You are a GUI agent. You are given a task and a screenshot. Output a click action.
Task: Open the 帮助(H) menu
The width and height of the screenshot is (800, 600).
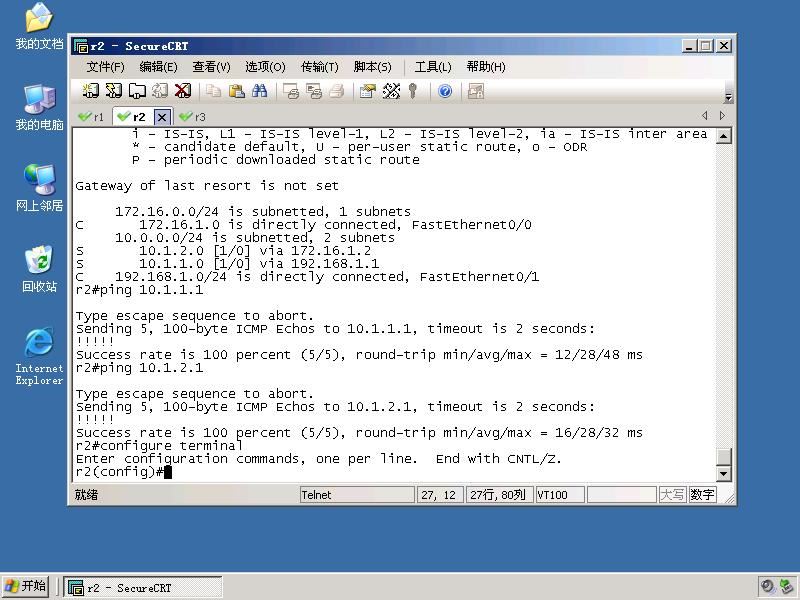[x=486, y=67]
